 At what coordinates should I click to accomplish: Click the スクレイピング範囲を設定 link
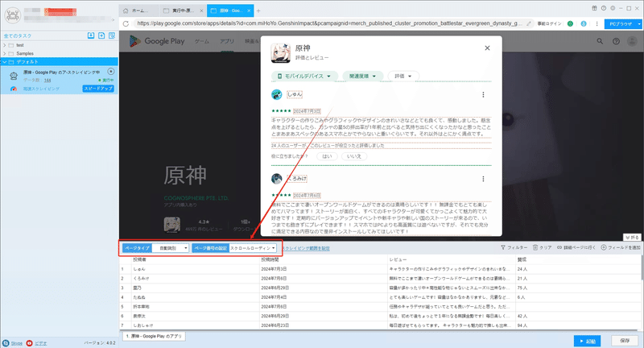click(x=306, y=248)
